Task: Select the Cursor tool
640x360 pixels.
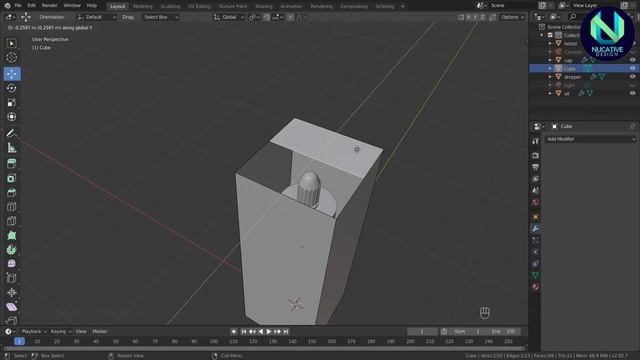Action: (x=11, y=58)
